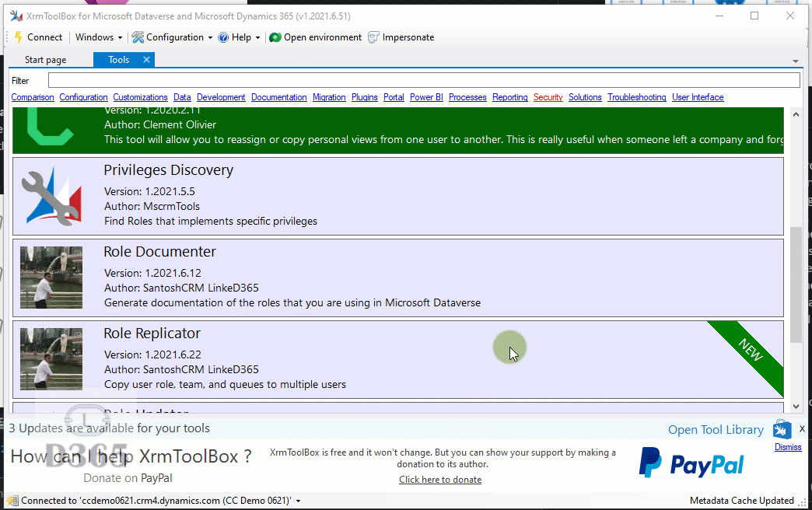Select the Tools tab
Screen dimensions: 812x510
(118, 60)
